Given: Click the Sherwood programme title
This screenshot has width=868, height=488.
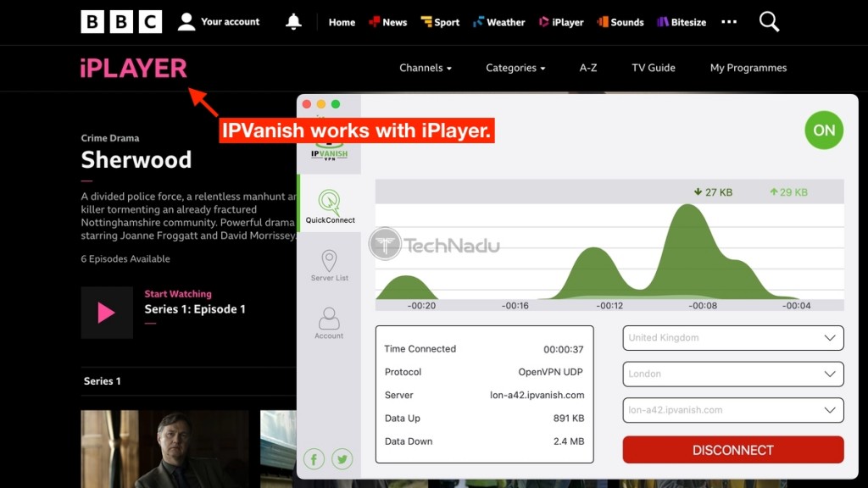Looking at the screenshot, I should click(136, 160).
